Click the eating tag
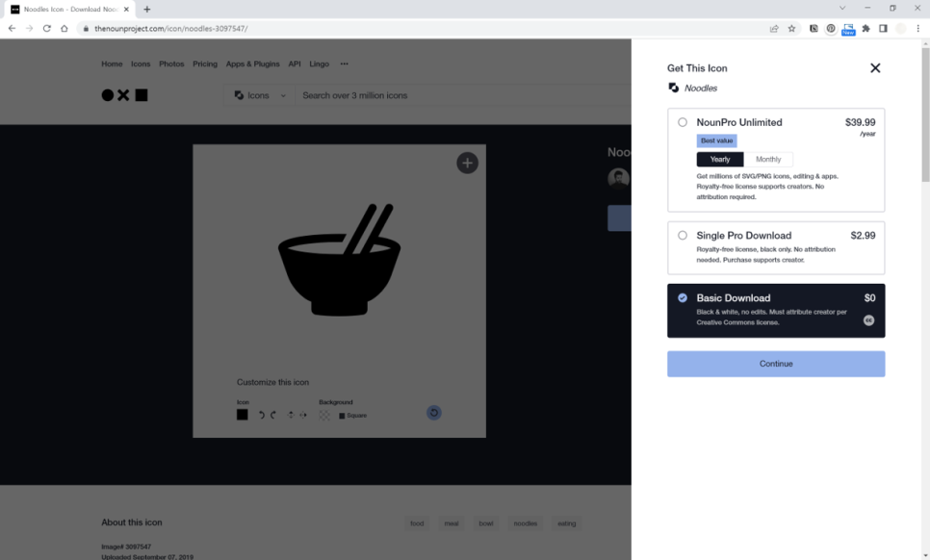930x560 pixels. [566, 523]
